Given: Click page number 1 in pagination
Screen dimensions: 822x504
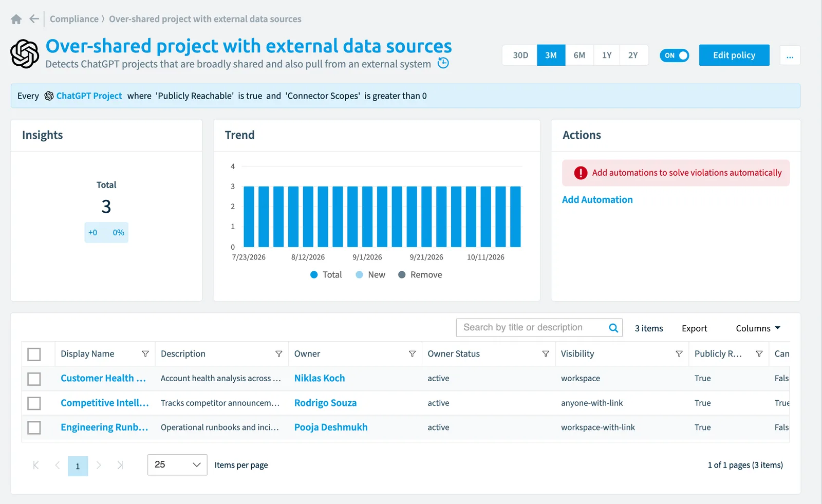Looking at the screenshot, I should 78,466.
